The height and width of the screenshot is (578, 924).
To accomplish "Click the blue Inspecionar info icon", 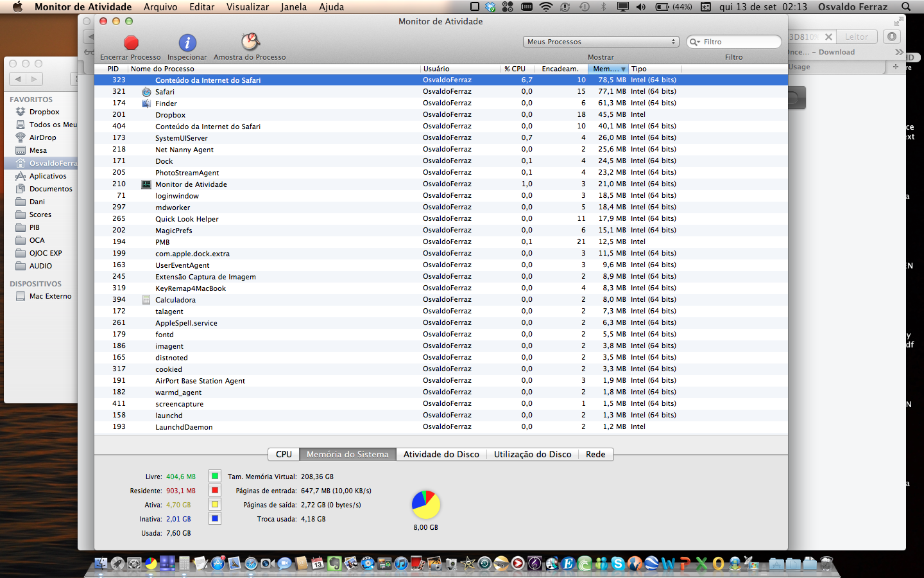I will pos(187,42).
